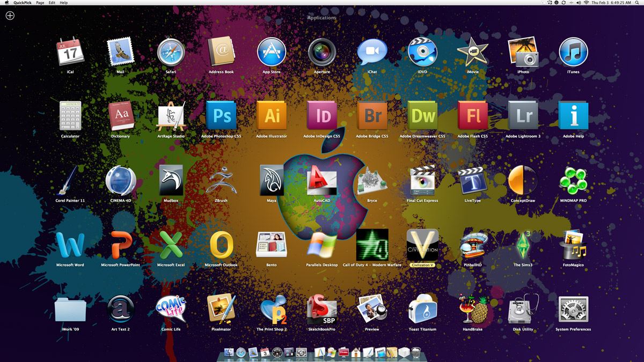Screen dimensions: 644x362
Task: Launch Pixelmator icon
Action: click(x=221, y=309)
